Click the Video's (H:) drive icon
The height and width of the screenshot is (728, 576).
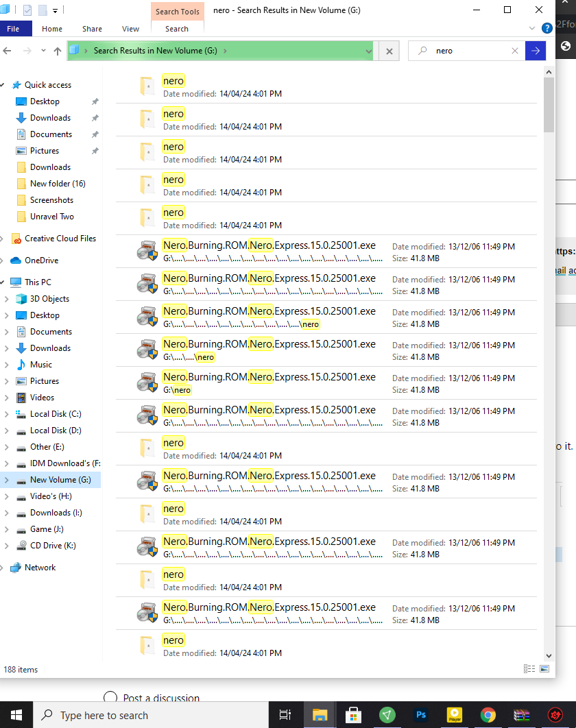[21, 497]
